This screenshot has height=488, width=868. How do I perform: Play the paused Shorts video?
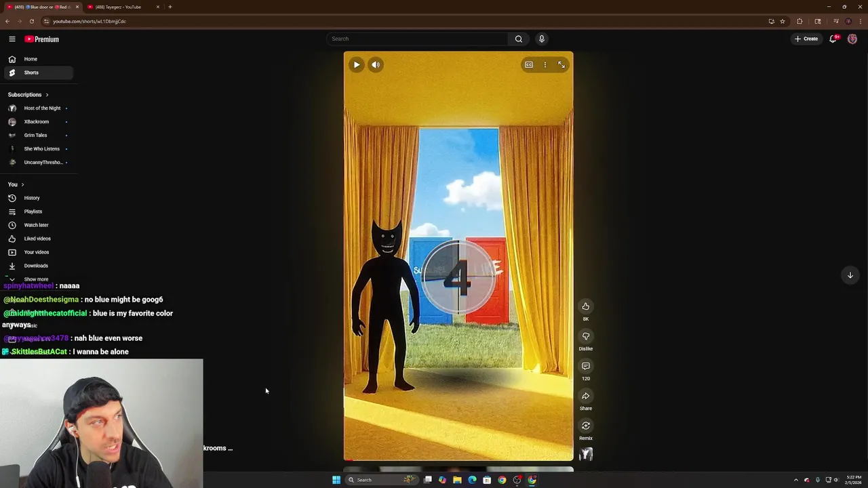(x=356, y=64)
